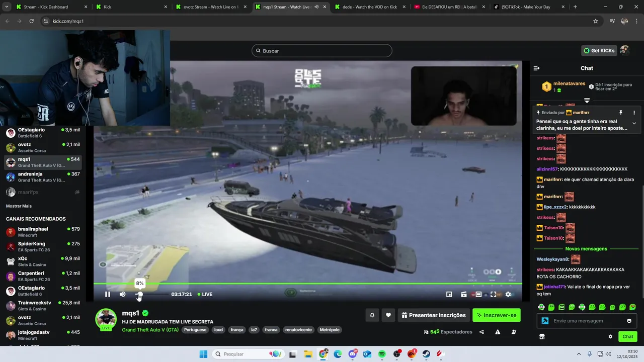Select the loud tag

(x=218, y=330)
